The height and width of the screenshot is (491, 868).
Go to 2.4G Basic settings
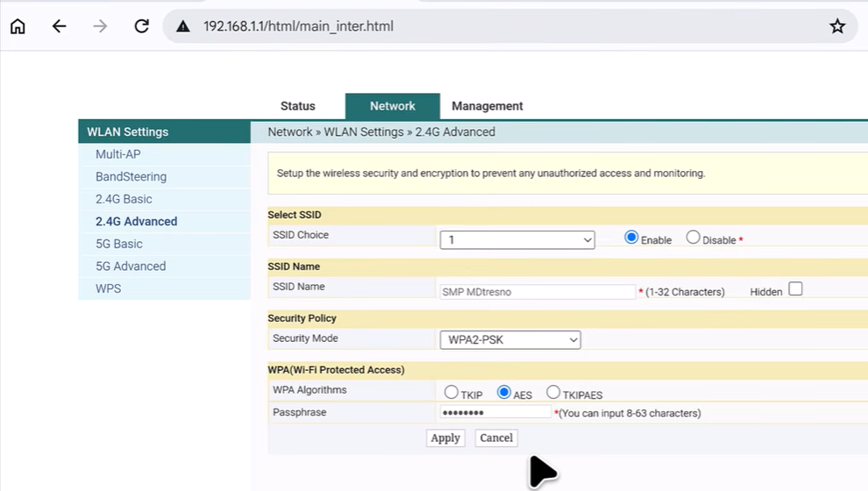click(124, 199)
